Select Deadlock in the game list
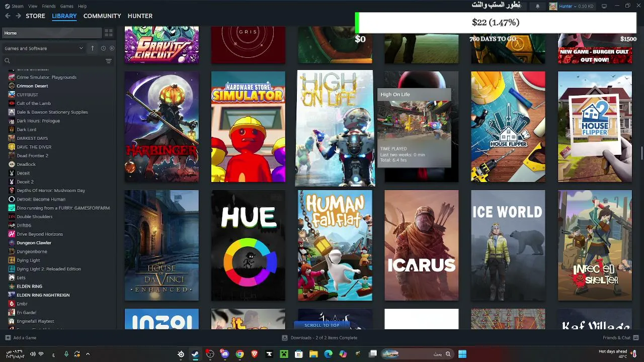The height and width of the screenshot is (362, 644). click(x=26, y=164)
